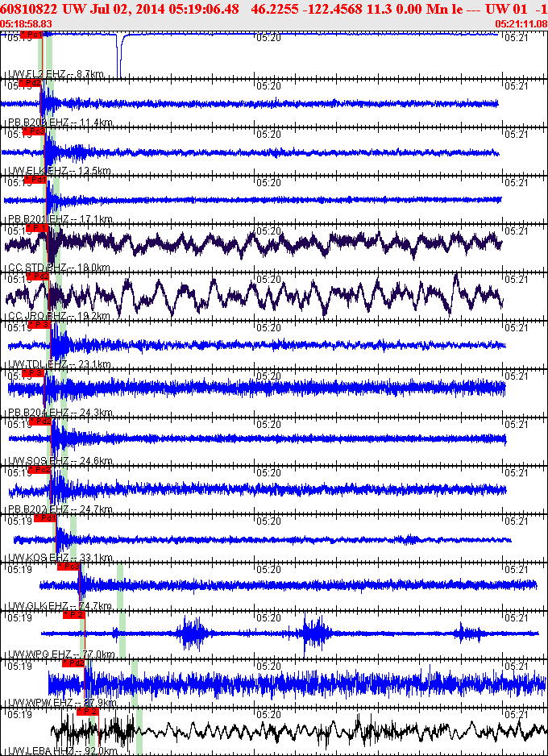Click the P 3 pick flag on UW.TDL trace

[x=40, y=325]
